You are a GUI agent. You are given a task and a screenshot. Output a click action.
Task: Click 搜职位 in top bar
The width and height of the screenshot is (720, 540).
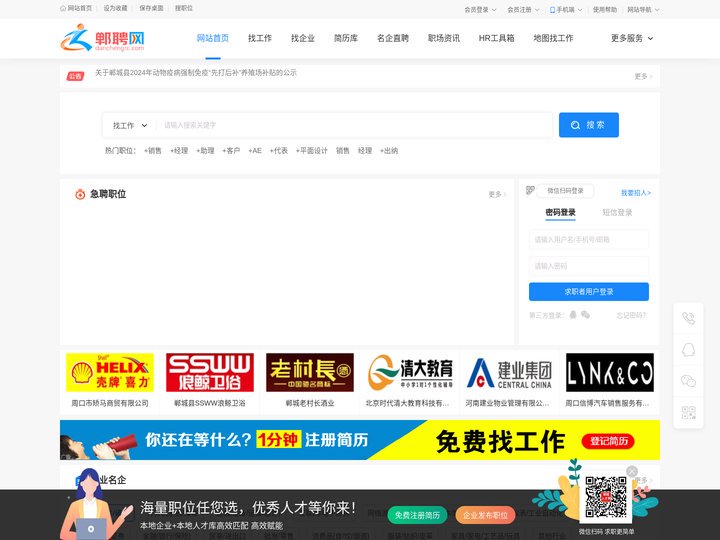(x=184, y=8)
